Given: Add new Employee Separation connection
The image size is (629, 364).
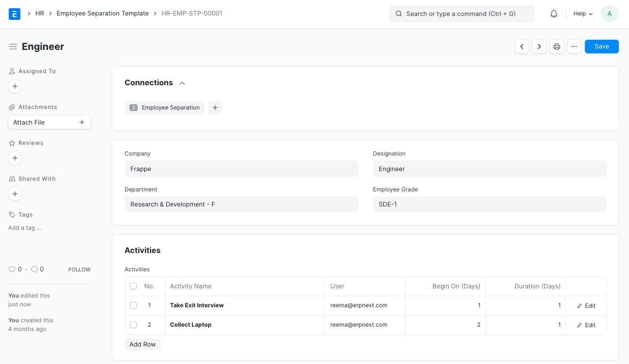Looking at the screenshot, I should [215, 108].
